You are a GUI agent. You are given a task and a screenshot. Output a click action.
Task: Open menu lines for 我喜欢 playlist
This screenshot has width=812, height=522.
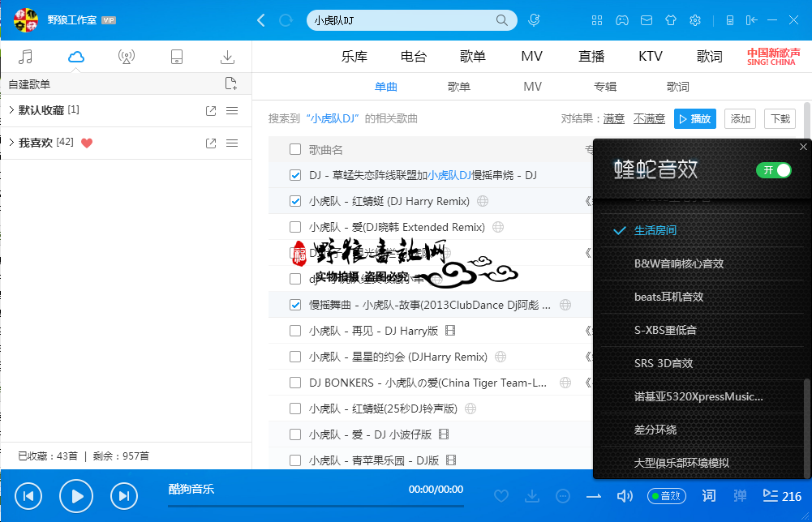232,143
